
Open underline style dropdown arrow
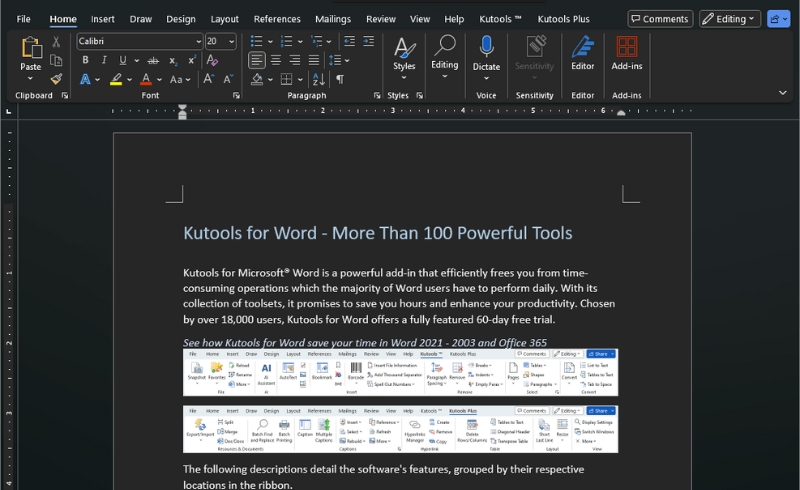[x=137, y=60]
